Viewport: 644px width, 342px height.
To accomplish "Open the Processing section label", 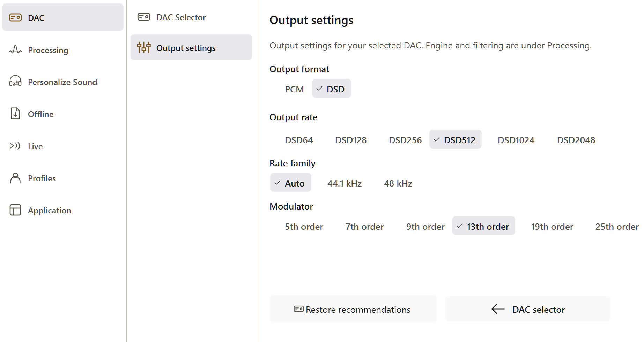I will tap(48, 50).
